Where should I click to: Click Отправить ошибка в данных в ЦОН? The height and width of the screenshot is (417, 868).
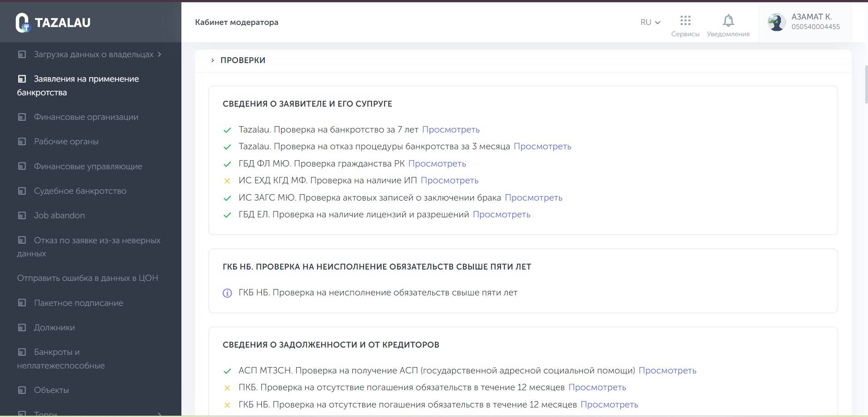coord(88,278)
